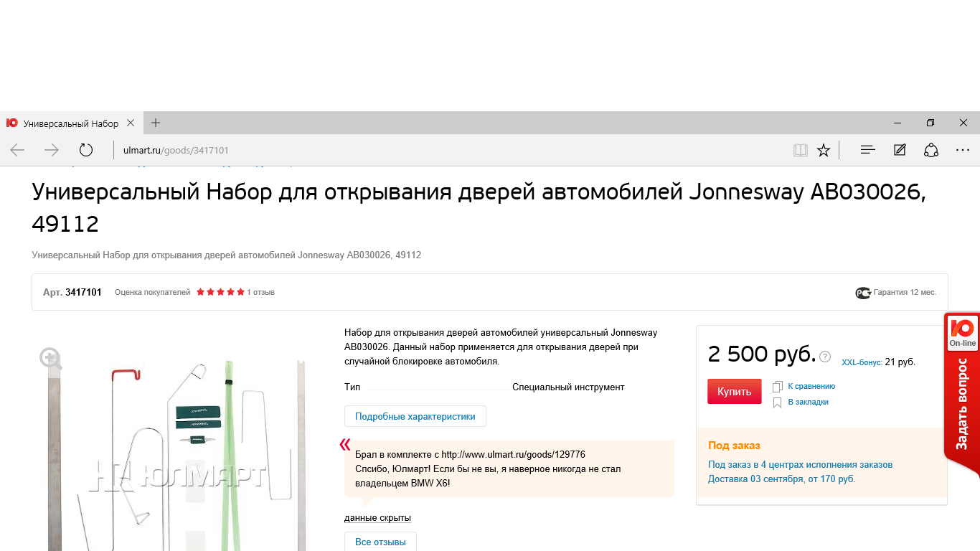Click the address bar URL field

[430, 150]
